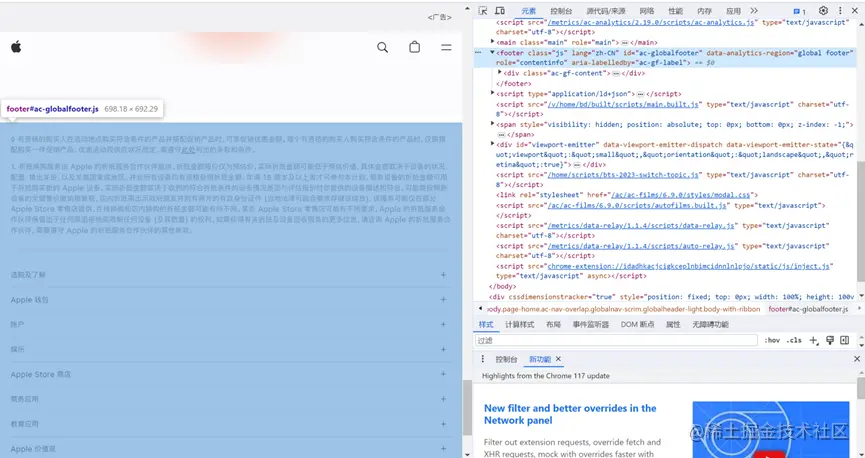Open the 事件监听器 pane tab
The image size is (865, 458).
tap(590, 324)
